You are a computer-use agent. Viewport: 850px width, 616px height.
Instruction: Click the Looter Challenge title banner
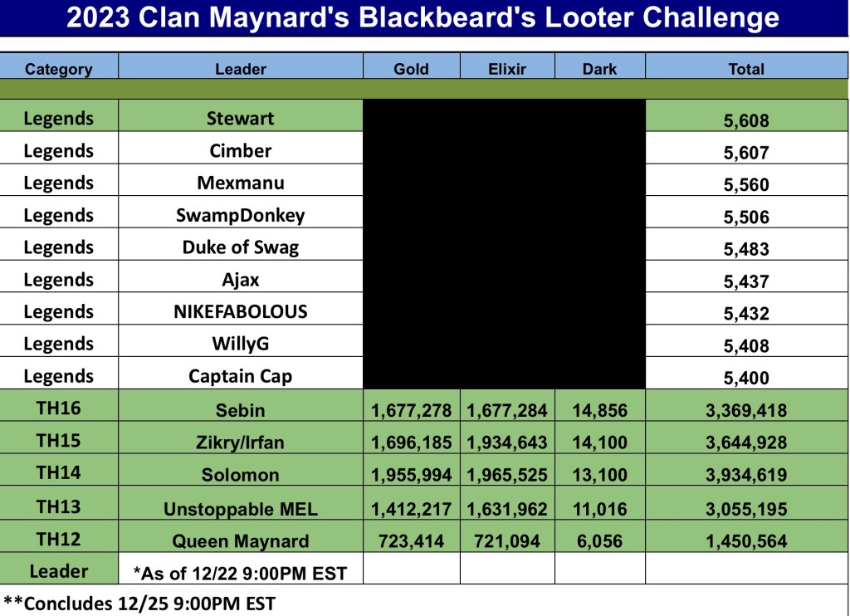(423, 18)
